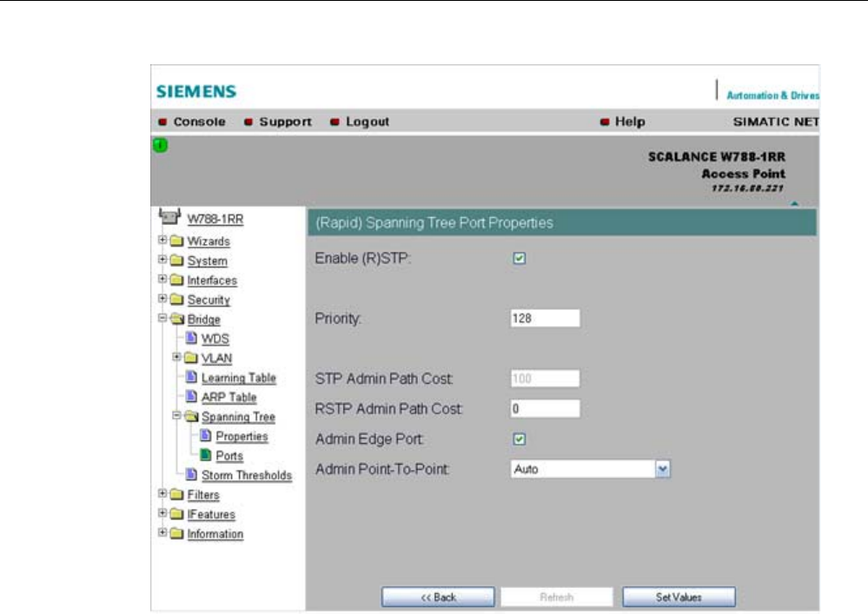The width and height of the screenshot is (868, 614).
Task: Expand the Filters tree node
Action: coord(162,493)
